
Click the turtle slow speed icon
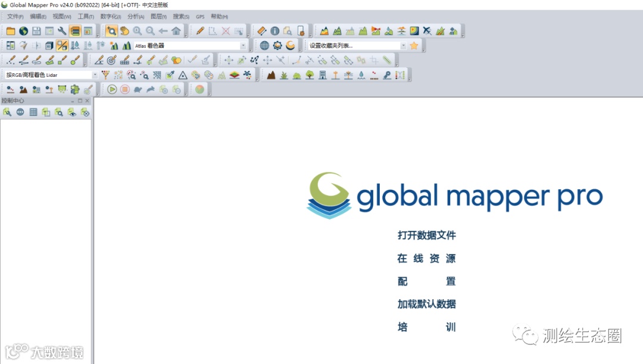click(x=138, y=89)
